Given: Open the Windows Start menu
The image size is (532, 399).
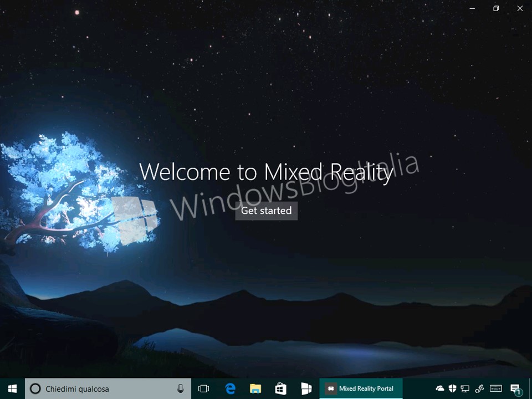Looking at the screenshot, I should [x=13, y=388].
